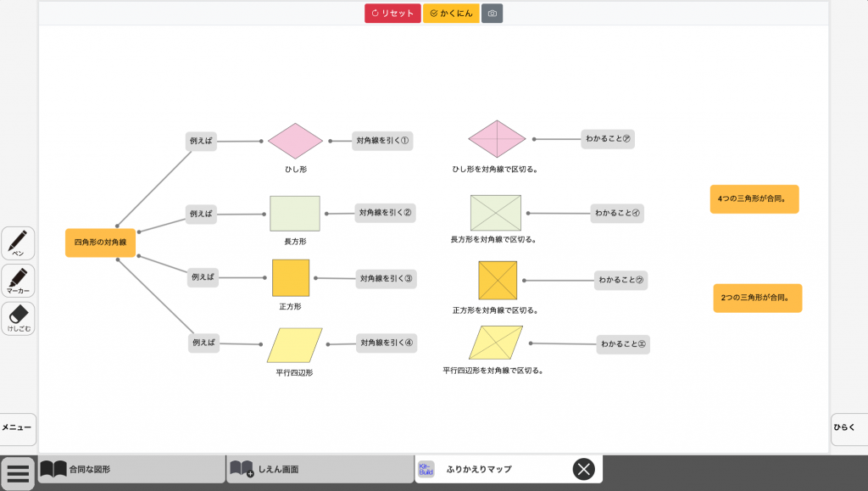
Task: Click the pink rhombus (ひし形) shape
Action: click(296, 141)
